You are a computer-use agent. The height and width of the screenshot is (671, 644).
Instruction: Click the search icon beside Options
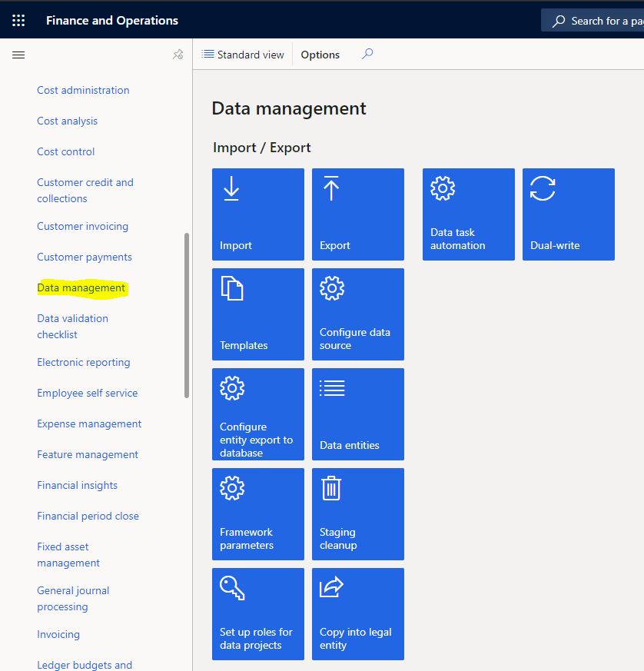[367, 54]
